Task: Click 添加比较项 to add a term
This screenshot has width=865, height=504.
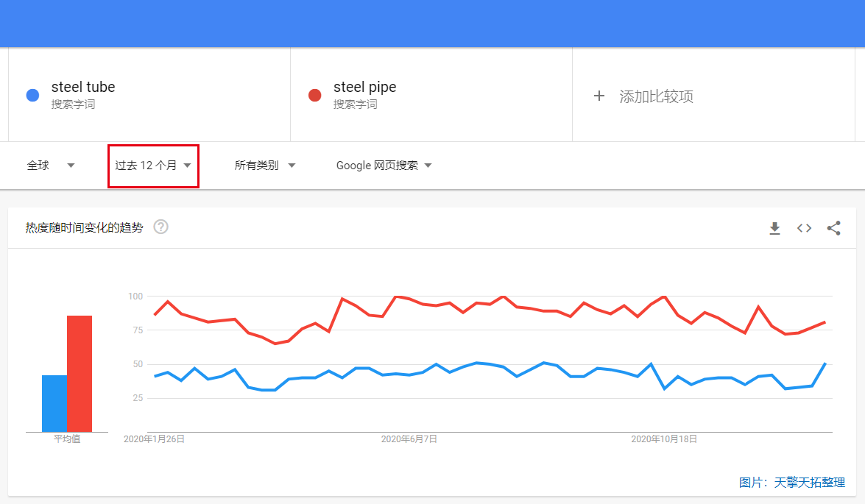Action: tap(656, 96)
